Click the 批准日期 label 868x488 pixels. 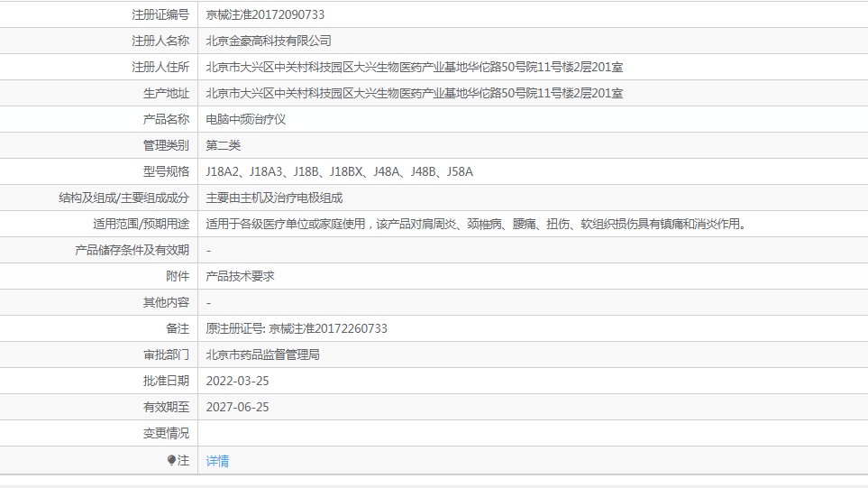[x=166, y=381]
